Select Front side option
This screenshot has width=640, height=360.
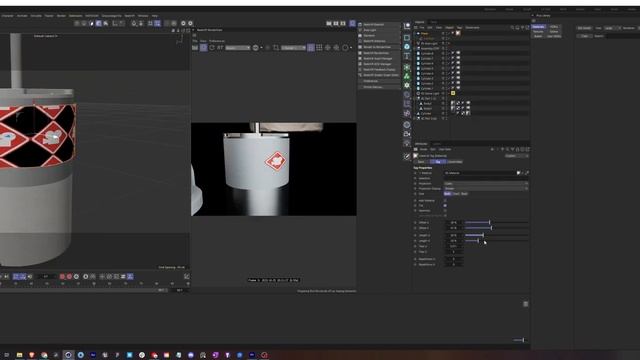pos(456,193)
